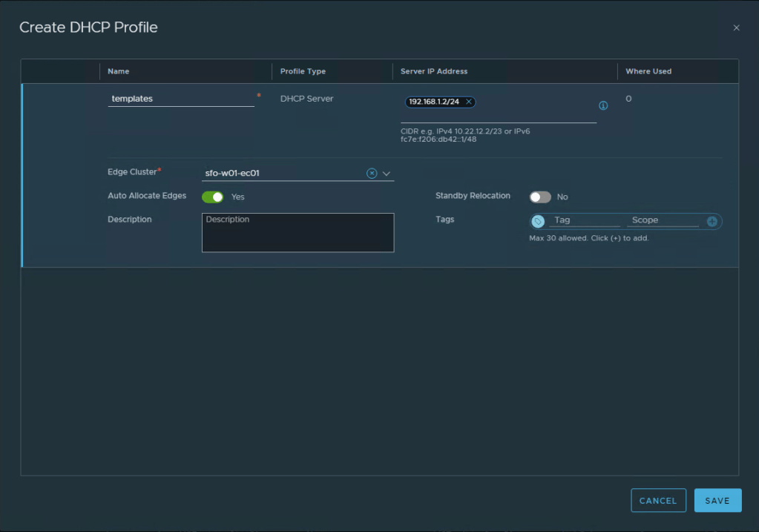The height and width of the screenshot is (532, 759).
Task: Focus the profile Name field containing templates
Action: 181,99
